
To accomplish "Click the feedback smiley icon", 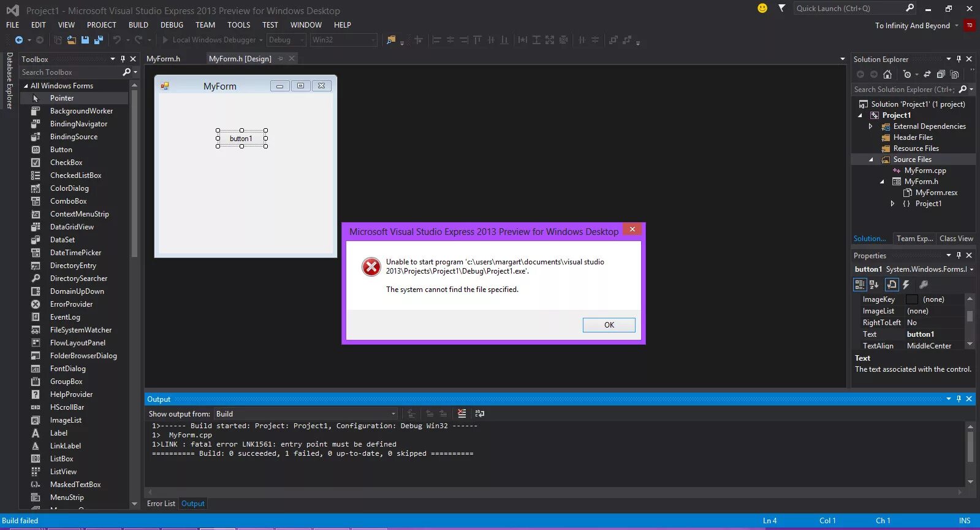I will (762, 8).
